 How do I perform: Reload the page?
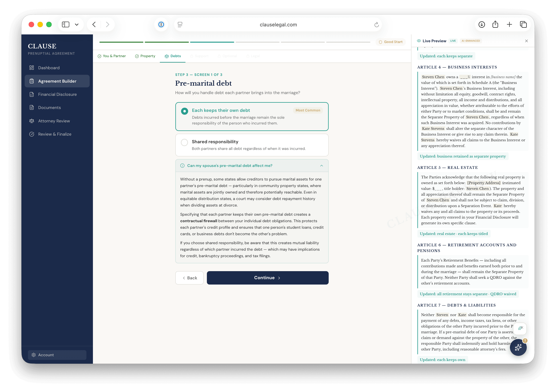click(376, 24)
